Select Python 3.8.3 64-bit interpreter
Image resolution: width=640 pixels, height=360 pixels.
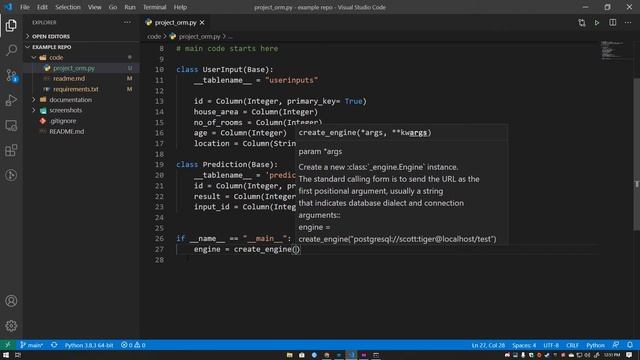click(x=89, y=345)
